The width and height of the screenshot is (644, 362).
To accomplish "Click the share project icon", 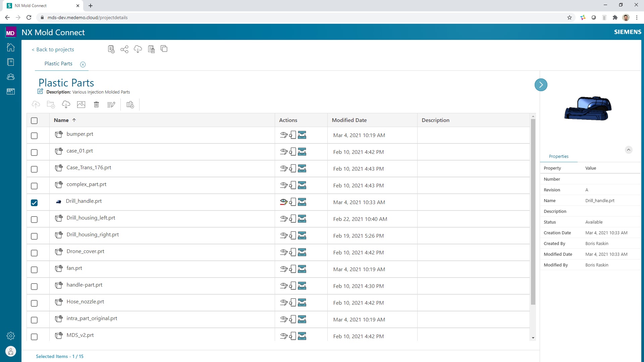I will tap(124, 49).
